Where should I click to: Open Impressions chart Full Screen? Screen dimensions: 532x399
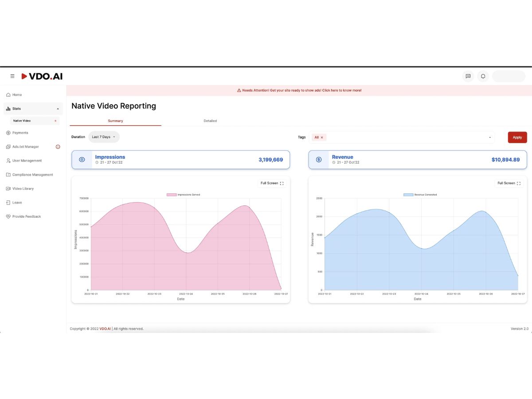(272, 183)
